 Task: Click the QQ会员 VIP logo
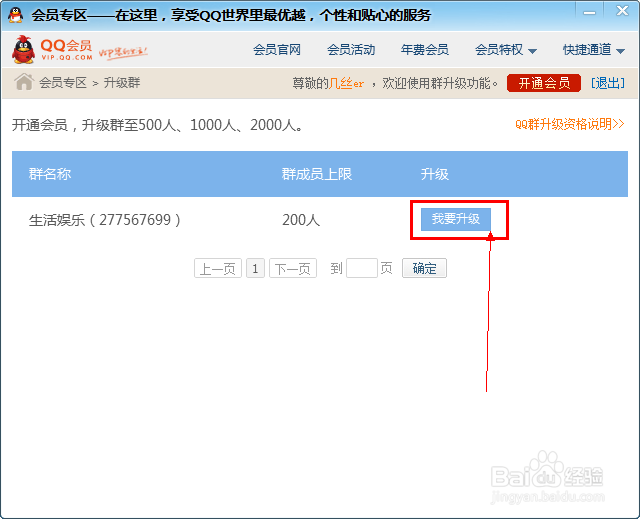[52, 50]
